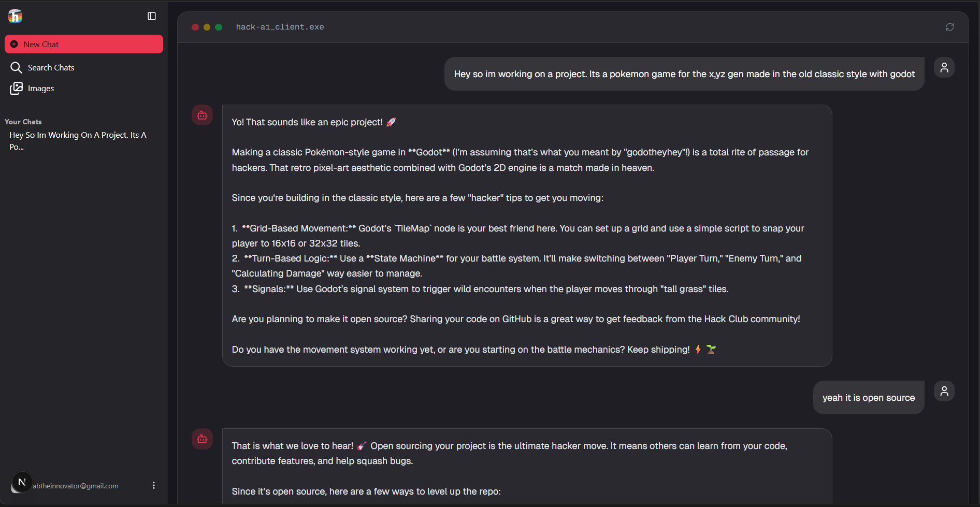
Task: Open the account options three-dot menu
Action: [x=154, y=485]
